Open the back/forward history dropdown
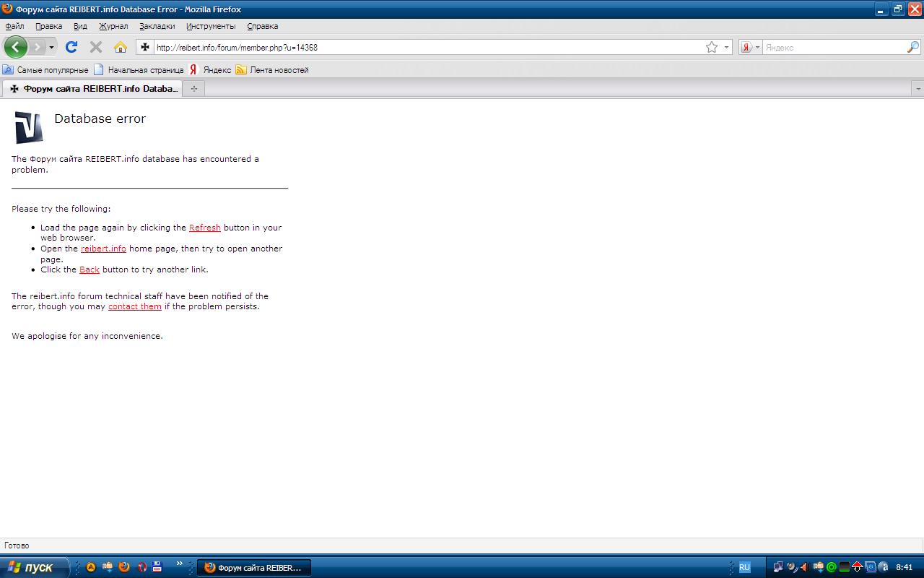This screenshot has width=924, height=578. pyautogui.click(x=51, y=47)
